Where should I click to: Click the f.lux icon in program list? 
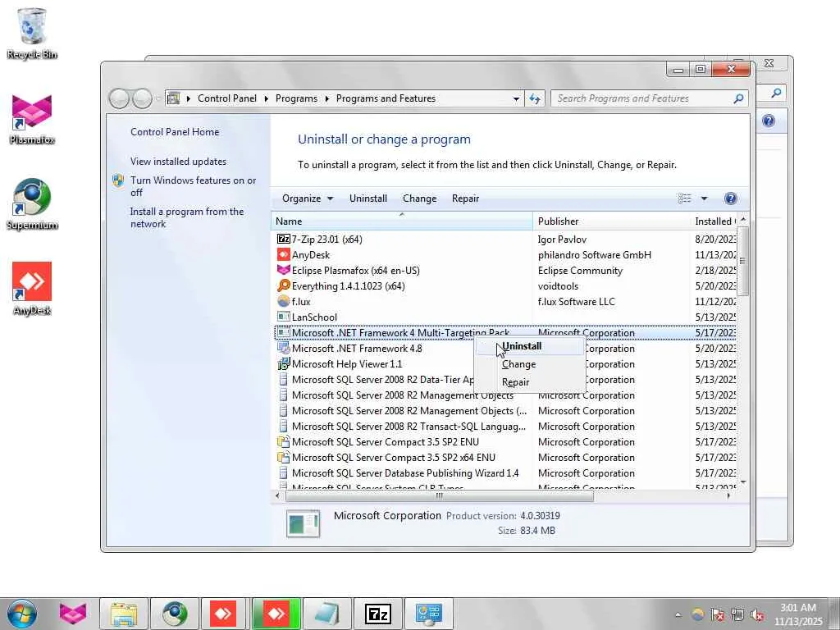(283, 301)
